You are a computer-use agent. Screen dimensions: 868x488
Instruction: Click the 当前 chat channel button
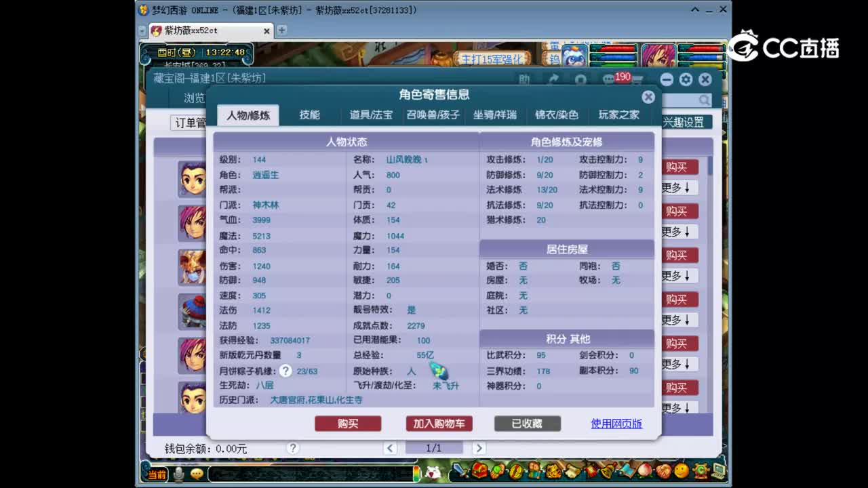tap(157, 474)
